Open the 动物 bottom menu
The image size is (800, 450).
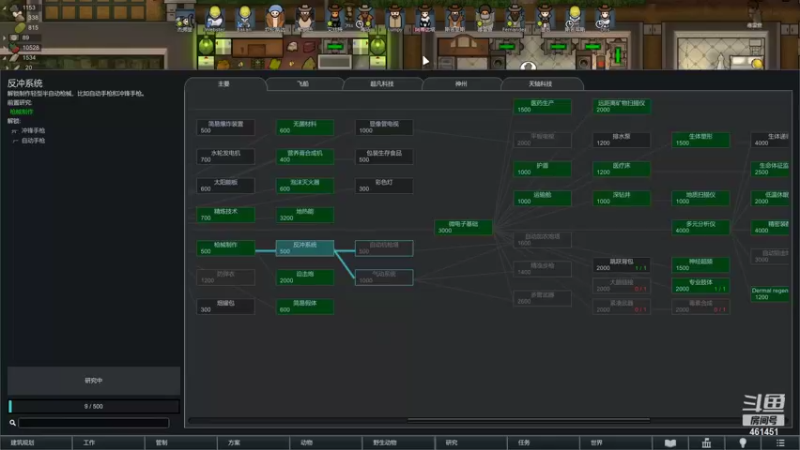pos(326,443)
